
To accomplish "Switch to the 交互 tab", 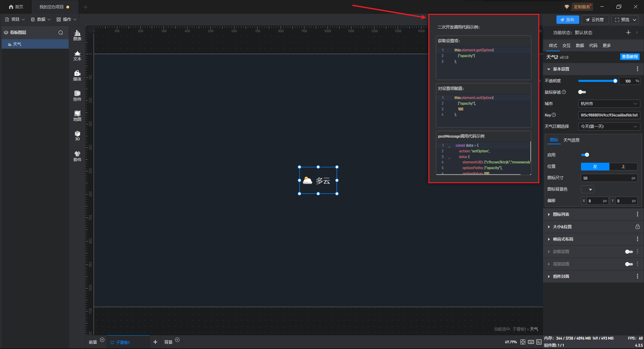I will [x=566, y=46].
